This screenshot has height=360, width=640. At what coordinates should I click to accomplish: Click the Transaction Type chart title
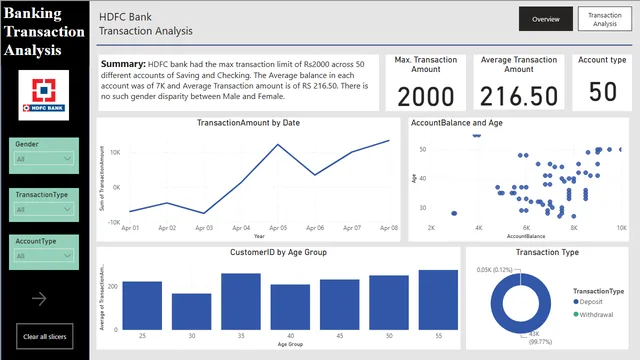547,252
